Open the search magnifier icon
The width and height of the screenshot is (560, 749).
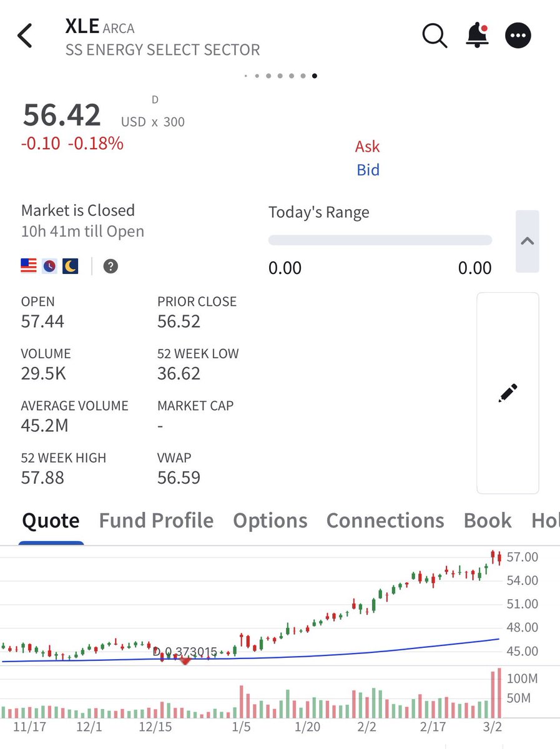(x=435, y=36)
